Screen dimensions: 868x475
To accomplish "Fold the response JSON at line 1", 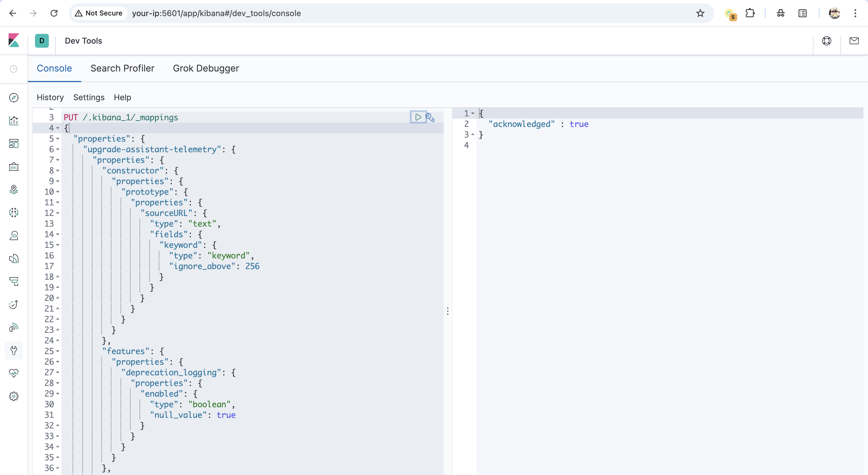I will point(473,113).
